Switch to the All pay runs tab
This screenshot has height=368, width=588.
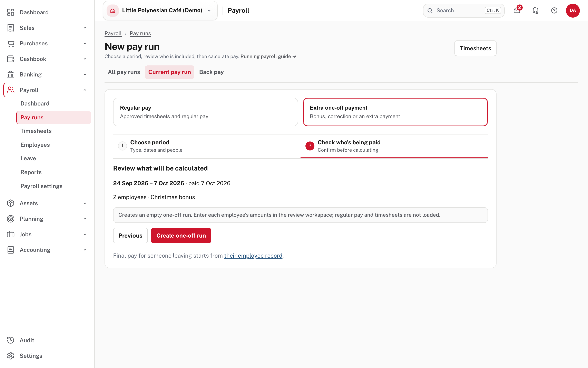tap(124, 72)
